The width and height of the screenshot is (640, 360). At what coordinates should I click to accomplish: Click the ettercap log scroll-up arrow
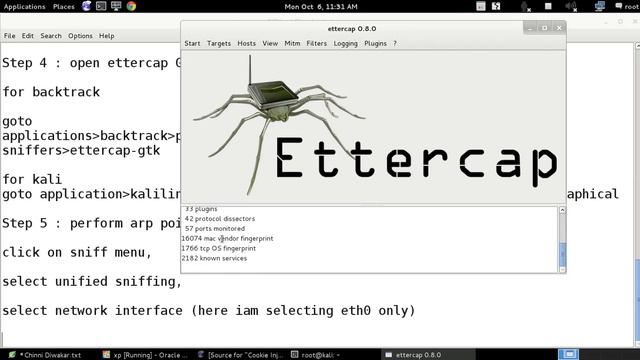tap(562, 210)
